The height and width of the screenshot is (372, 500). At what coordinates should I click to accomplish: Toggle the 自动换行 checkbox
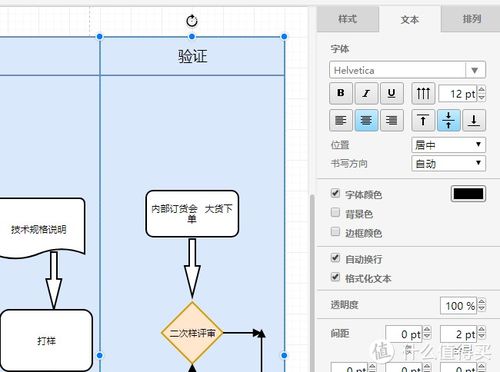[335, 258]
